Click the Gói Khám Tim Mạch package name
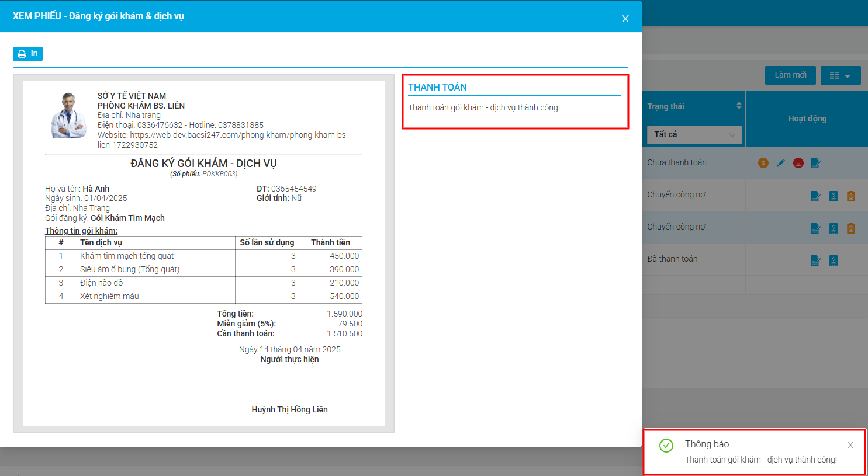The width and height of the screenshot is (868, 476). pos(127,218)
